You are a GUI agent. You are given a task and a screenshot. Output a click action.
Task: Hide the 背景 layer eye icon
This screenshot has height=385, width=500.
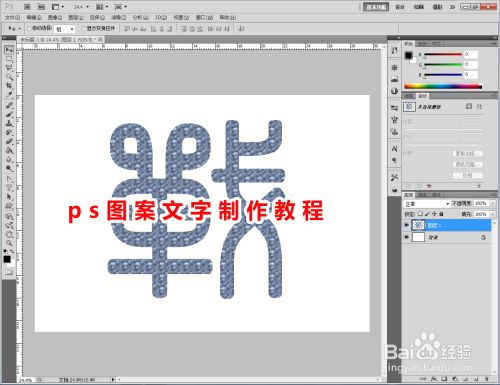tap(406, 237)
